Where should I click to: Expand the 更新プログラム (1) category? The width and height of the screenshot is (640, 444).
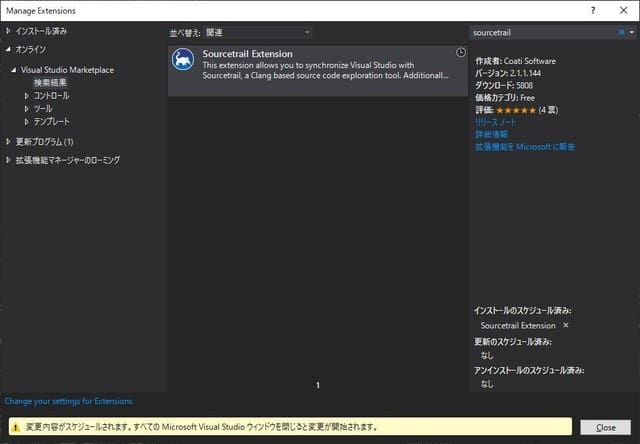[9, 142]
